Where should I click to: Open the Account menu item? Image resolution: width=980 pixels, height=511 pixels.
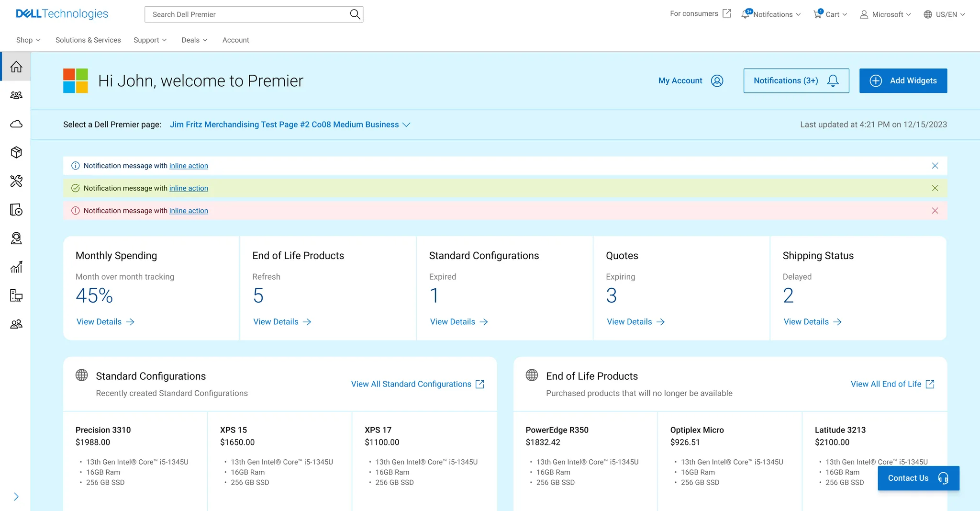[x=235, y=40]
